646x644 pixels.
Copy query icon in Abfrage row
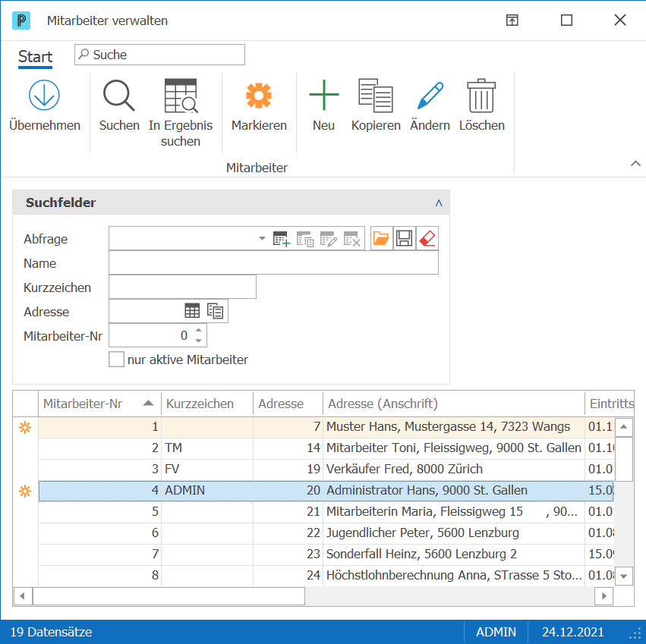[305, 238]
